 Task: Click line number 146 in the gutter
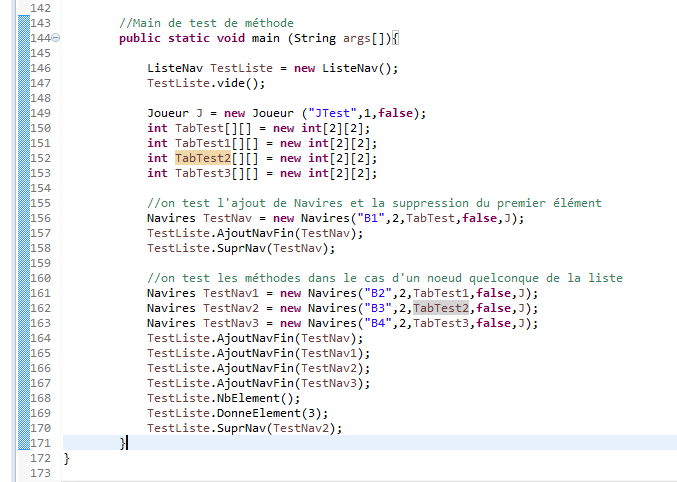click(x=41, y=68)
